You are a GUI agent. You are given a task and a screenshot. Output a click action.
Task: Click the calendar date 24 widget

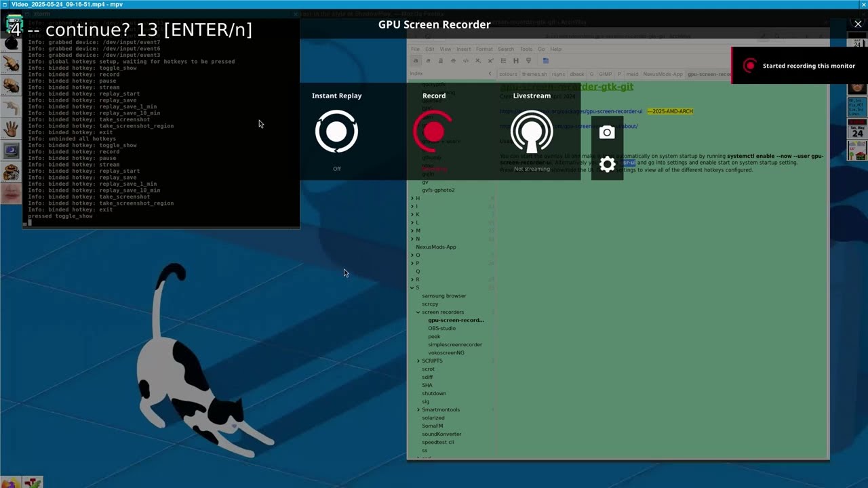[857, 129]
